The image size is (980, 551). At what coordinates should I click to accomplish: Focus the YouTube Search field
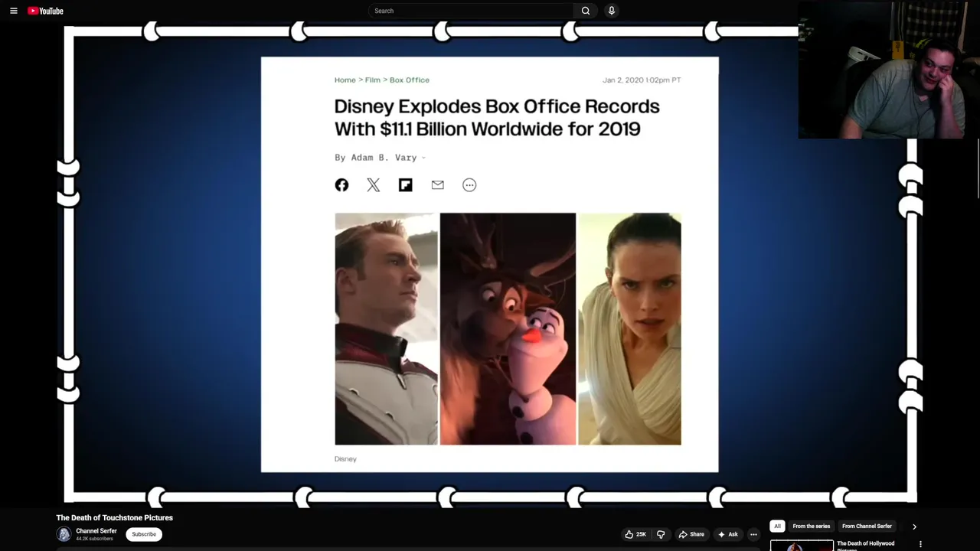click(471, 11)
